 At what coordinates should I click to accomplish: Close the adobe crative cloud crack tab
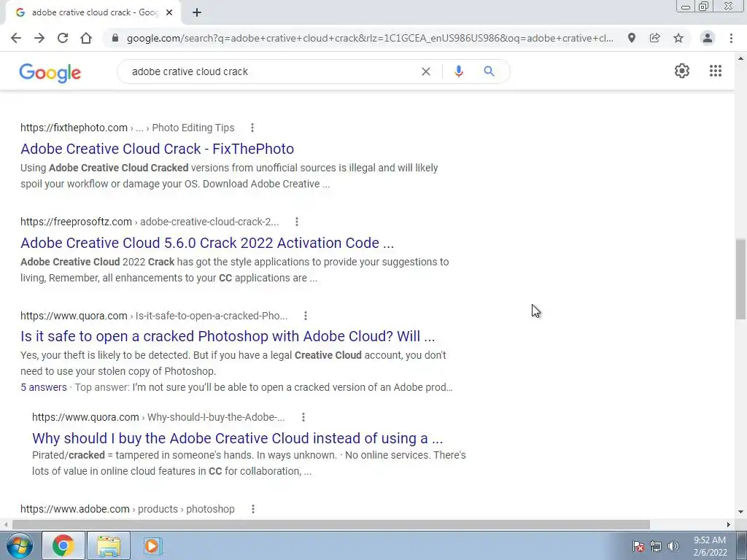169,12
